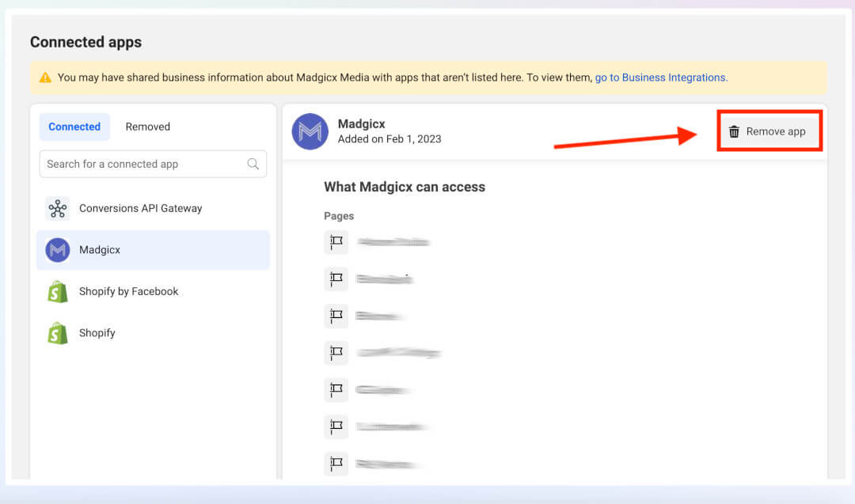Switch to the Removed tab

point(147,127)
